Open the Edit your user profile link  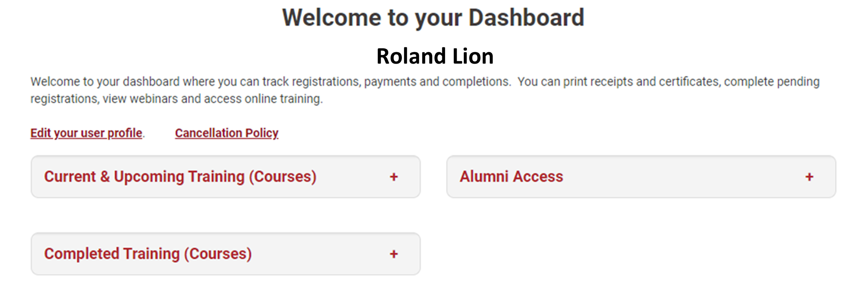86,133
